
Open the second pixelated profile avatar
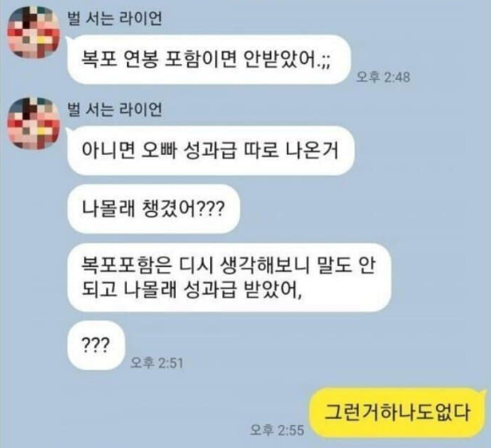[33, 123]
